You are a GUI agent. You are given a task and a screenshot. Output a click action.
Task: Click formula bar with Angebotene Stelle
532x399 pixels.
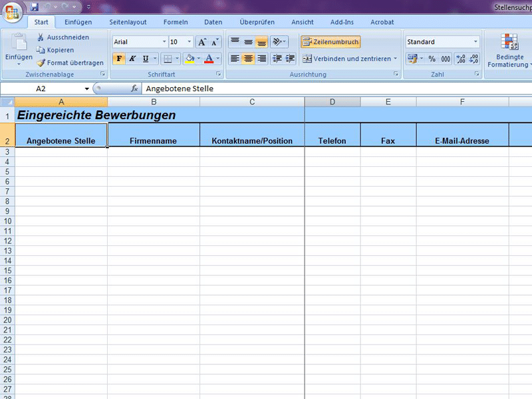tap(336, 88)
